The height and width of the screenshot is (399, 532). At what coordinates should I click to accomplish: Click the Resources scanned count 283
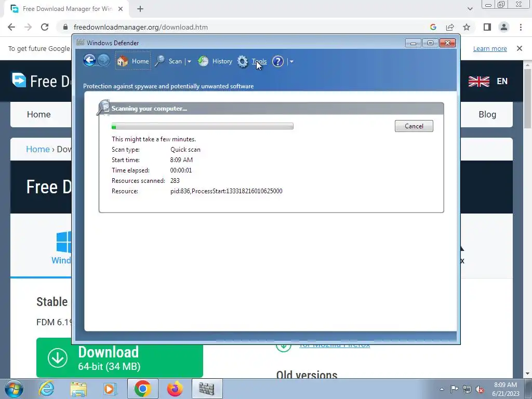click(175, 181)
